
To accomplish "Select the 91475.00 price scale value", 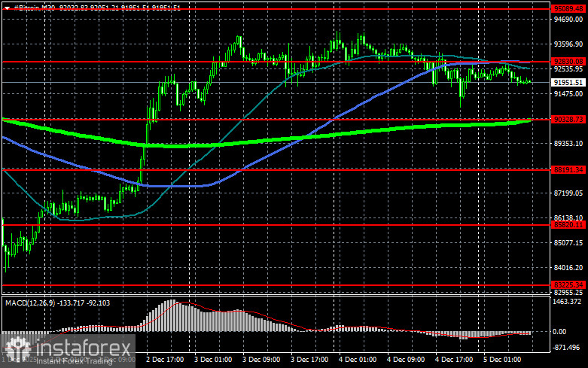I will (568, 93).
